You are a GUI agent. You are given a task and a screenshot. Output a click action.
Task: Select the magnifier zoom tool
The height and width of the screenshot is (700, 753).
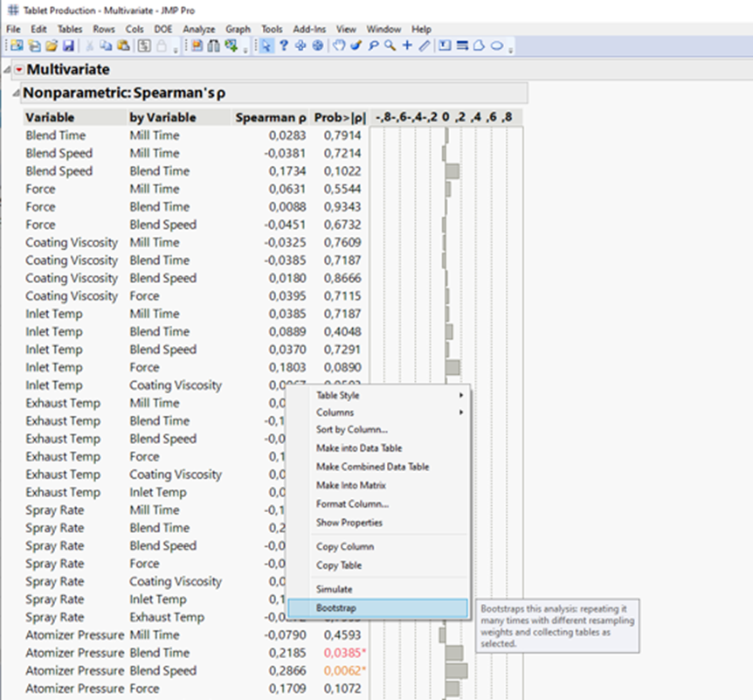coord(390,45)
